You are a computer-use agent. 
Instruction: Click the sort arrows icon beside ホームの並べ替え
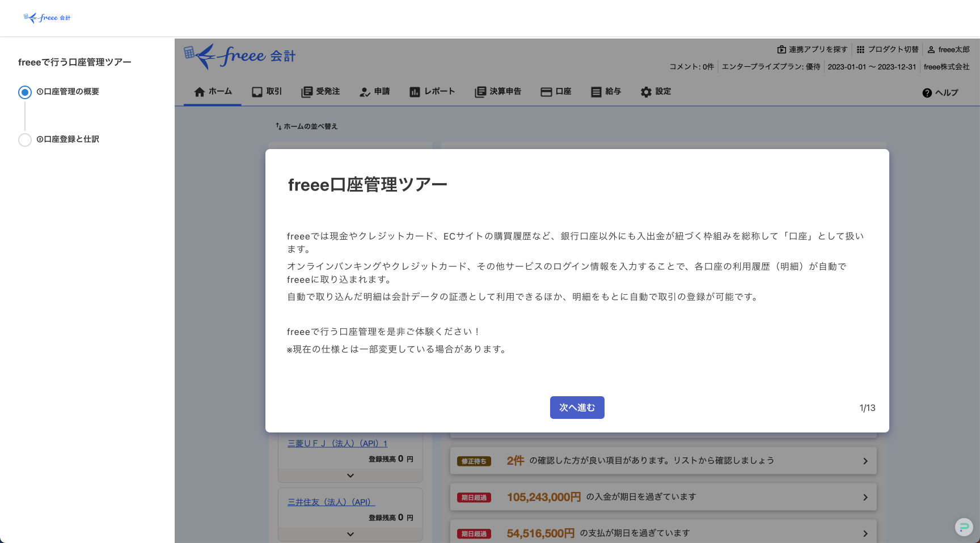coord(278,126)
